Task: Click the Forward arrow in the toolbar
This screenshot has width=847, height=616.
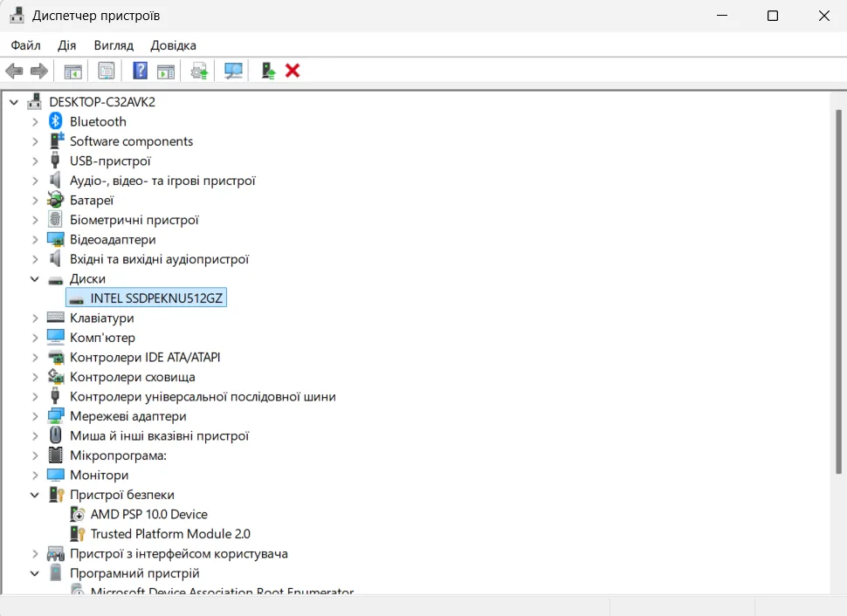Action: pyautogui.click(x=39, y=71)
